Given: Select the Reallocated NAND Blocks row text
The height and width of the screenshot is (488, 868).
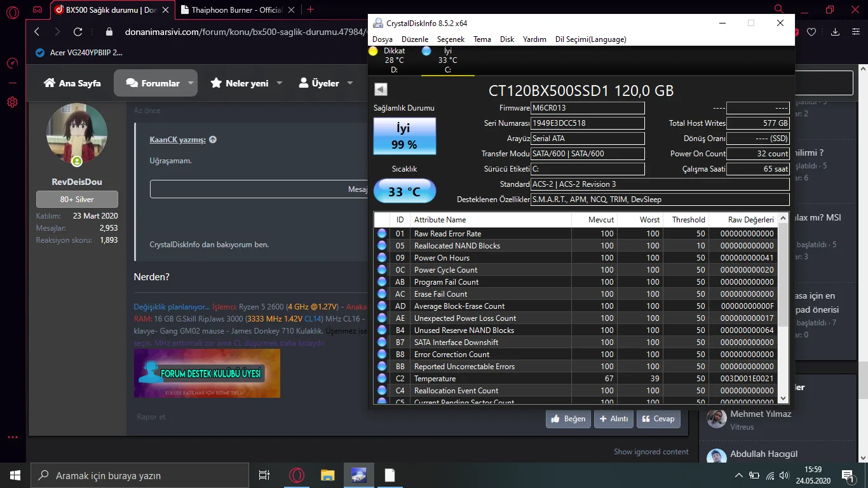Looking at the screenshot, I should (457, 246).
